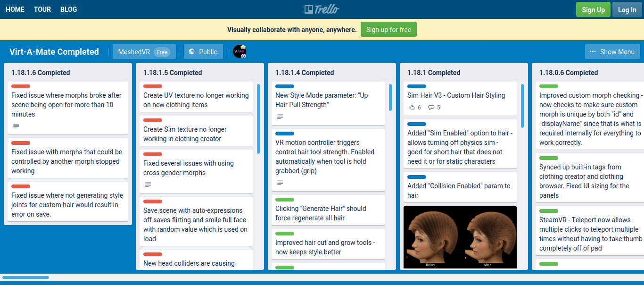Click description icon on Up Hair Pull Strength card
This screenshot has width=644, height=285.
tap(280, 117)
